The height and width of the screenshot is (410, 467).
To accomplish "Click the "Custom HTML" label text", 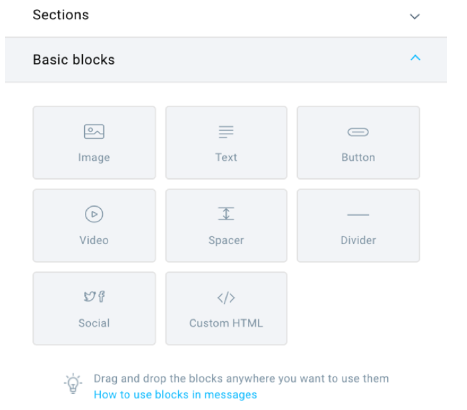I will (226, 323).
